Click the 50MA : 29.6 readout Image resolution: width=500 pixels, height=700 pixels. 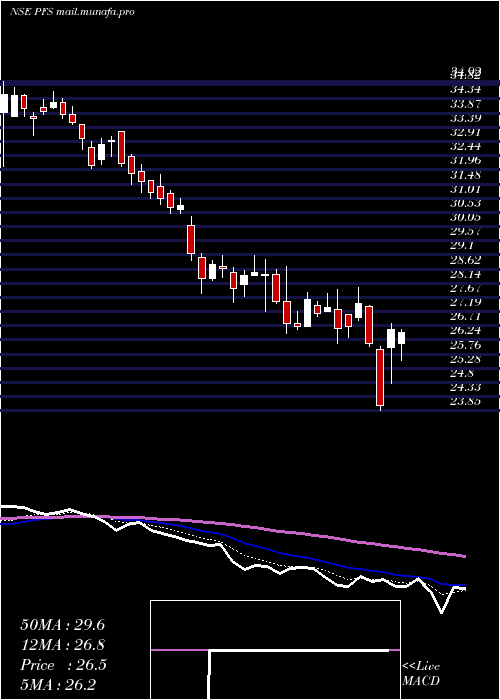tap(62, 625)
